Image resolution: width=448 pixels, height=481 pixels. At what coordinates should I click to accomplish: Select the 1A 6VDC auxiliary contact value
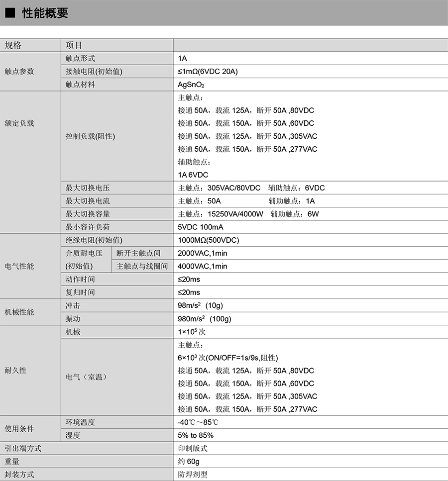click(x=193, y=175)
